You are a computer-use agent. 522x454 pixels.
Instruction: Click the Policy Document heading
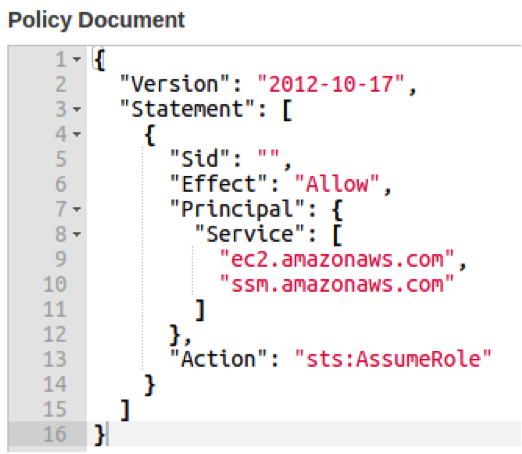96,20
